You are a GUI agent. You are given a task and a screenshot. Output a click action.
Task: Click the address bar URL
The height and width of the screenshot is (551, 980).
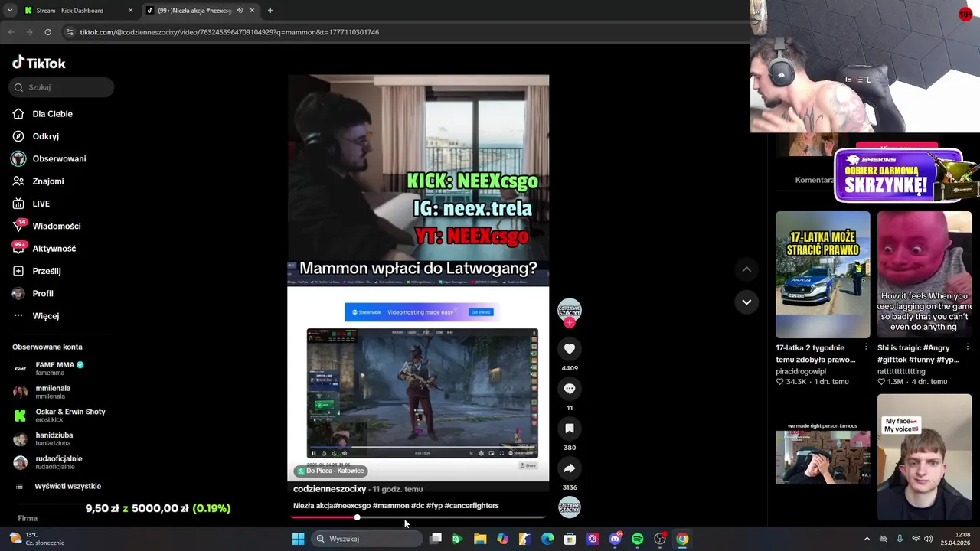coord(230,32)
